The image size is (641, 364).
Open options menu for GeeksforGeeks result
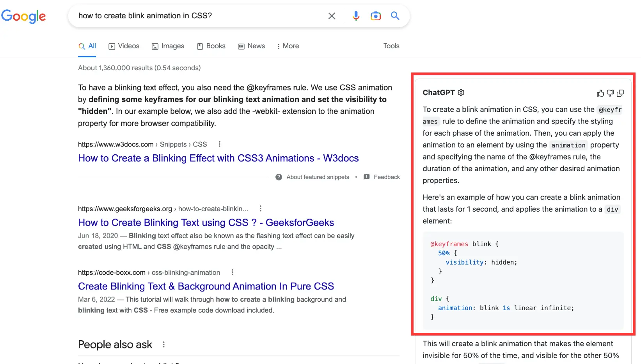[x=260, y=209]
